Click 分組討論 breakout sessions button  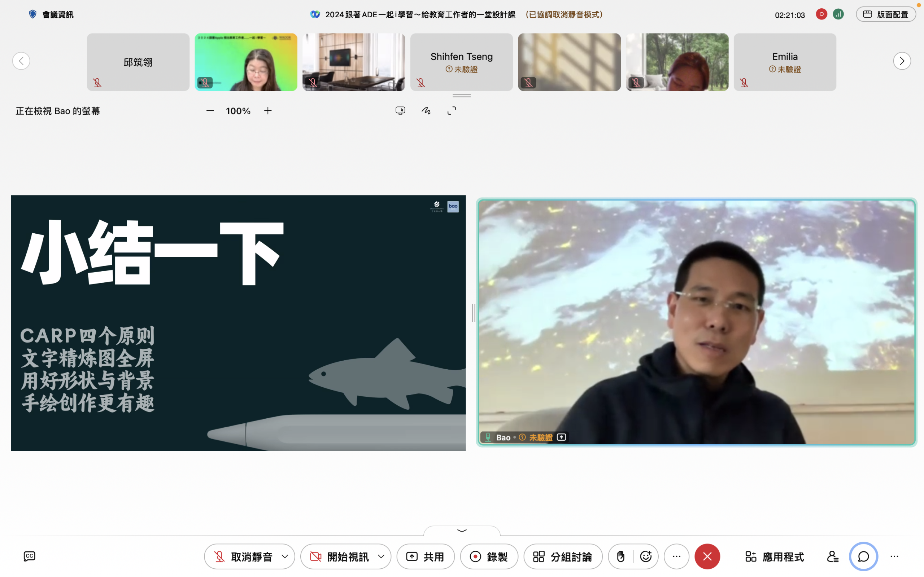pyautogui.click(x=563, y=556)
